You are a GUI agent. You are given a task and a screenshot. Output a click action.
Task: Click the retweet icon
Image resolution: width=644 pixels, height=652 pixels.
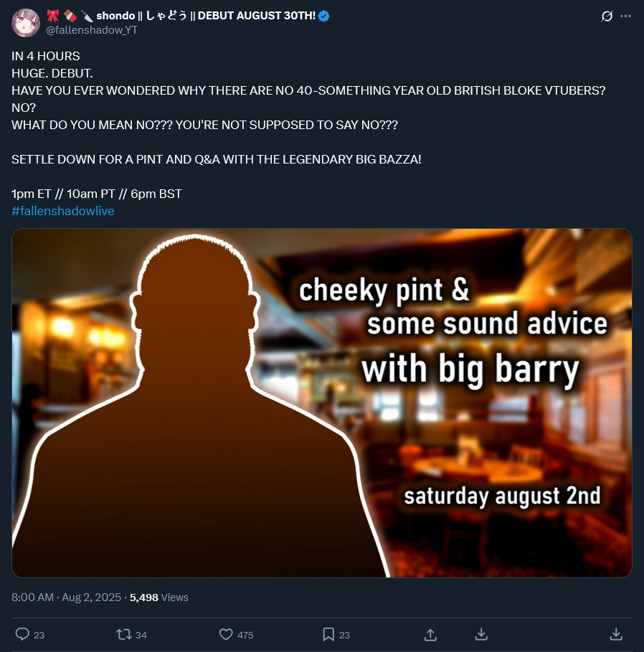click(123, 634)
